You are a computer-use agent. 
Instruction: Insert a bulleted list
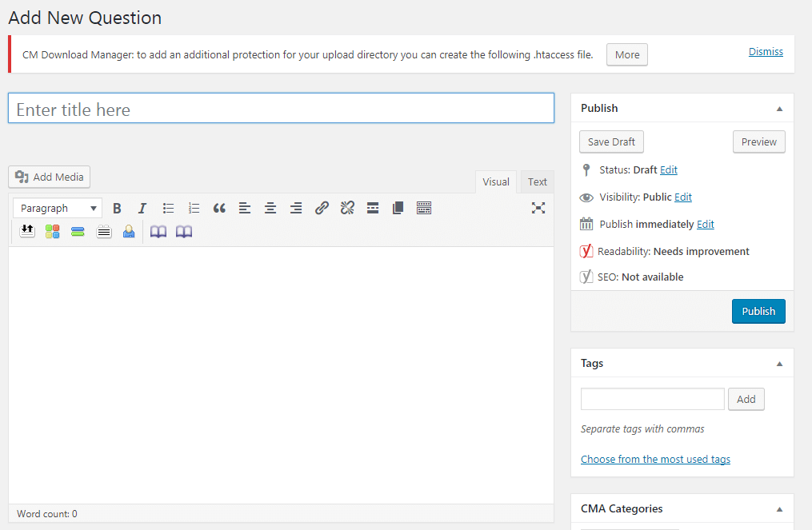click(x=168, y=208)
